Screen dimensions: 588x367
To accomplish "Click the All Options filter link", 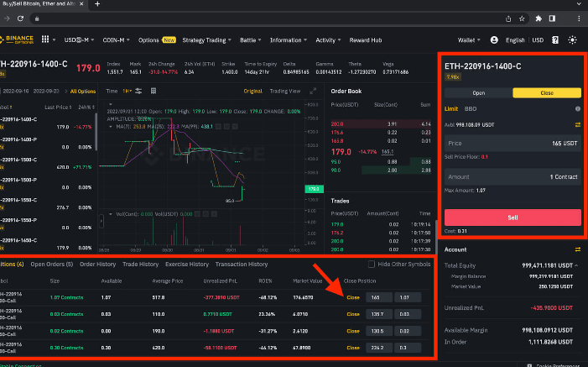I will (83, 92).
